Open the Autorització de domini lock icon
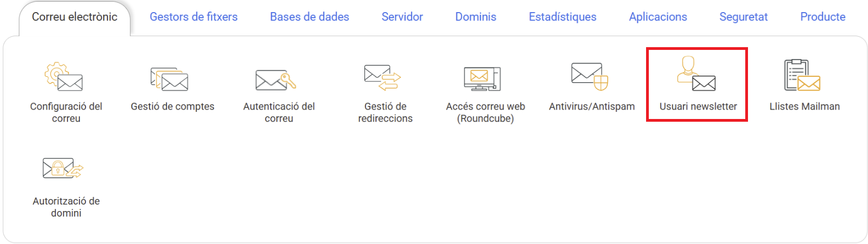The height and width of the screenshot is (244, 868). click(63, 168)
